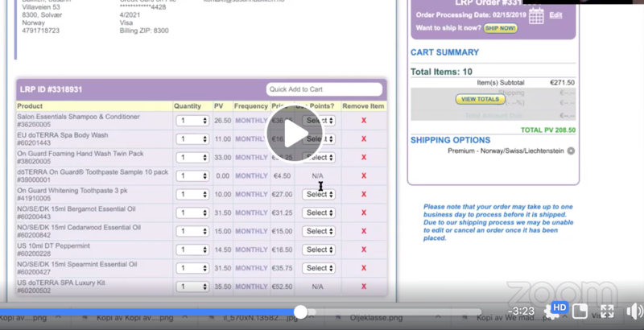Open Use Points select for Whitening Toothpaste

tap(319, 194)
